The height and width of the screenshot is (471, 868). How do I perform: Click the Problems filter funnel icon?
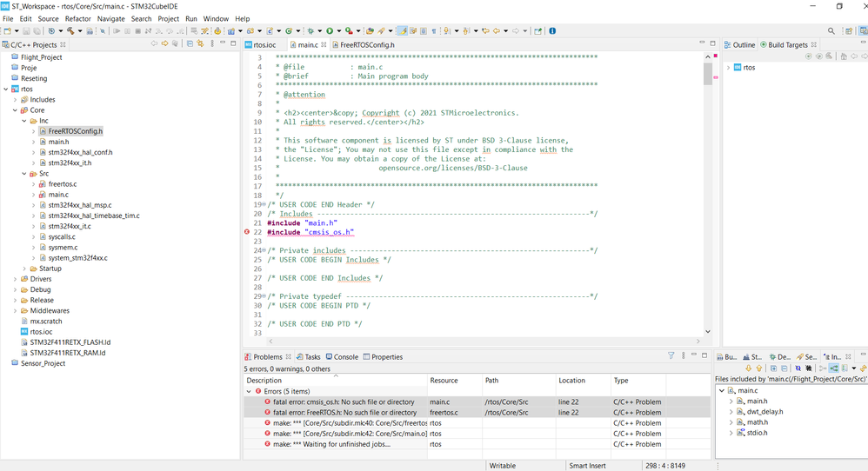tap(671, 355)
